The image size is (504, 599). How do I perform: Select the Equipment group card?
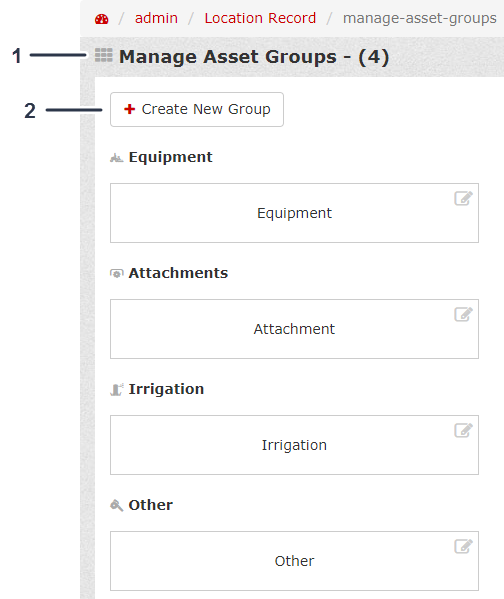pos(294,213)
